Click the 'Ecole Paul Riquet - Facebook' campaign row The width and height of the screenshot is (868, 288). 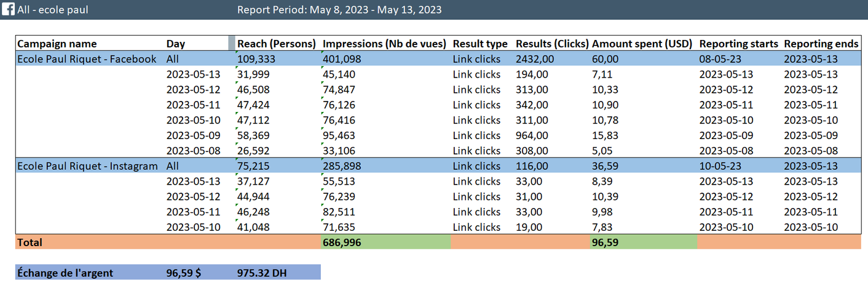point(87,59)
